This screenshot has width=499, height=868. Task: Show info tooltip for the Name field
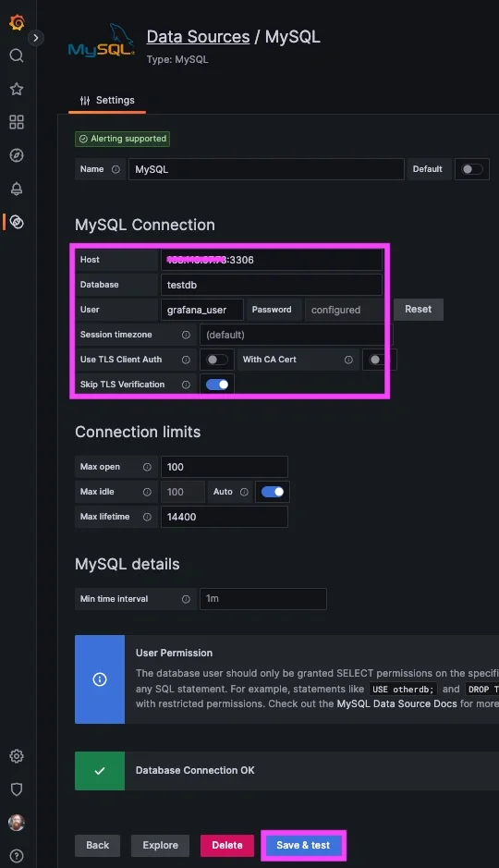(116, 169)
